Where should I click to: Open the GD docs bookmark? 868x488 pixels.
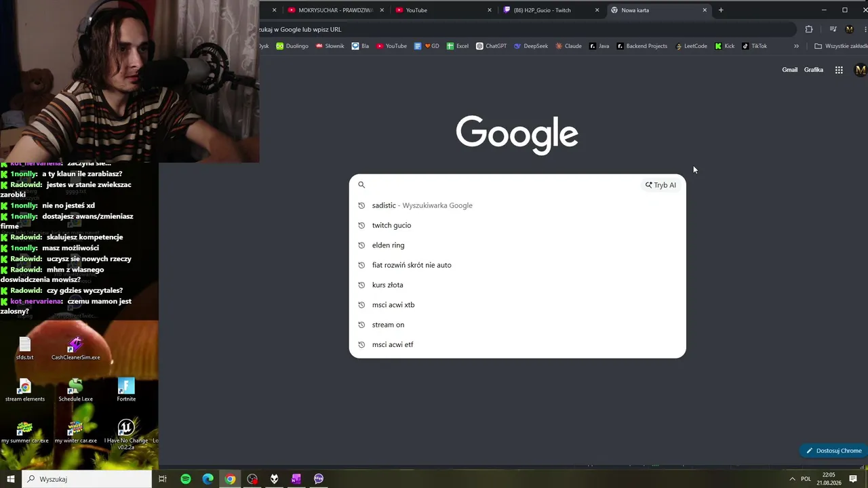427,46
